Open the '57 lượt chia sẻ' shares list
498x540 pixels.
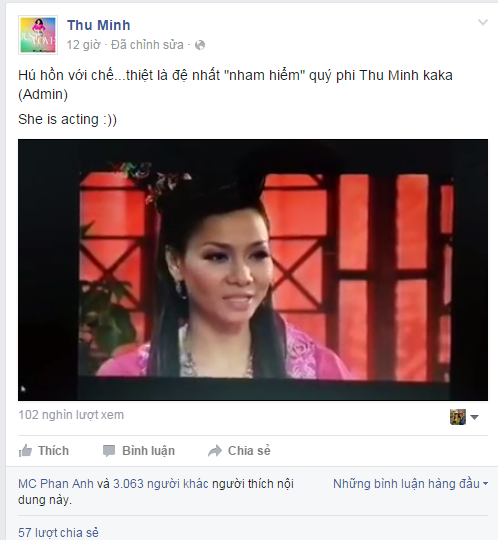pos(58,532)
